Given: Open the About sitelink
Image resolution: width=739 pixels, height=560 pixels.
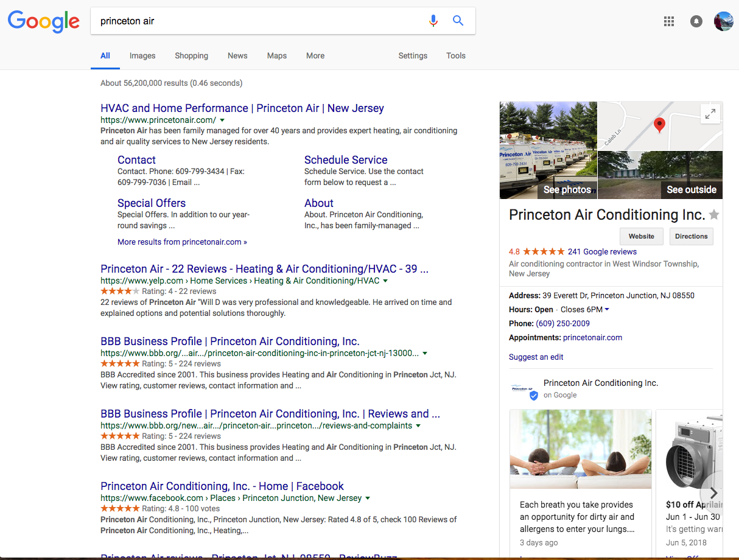Looking at the screenshot, I should coord(319,203).
